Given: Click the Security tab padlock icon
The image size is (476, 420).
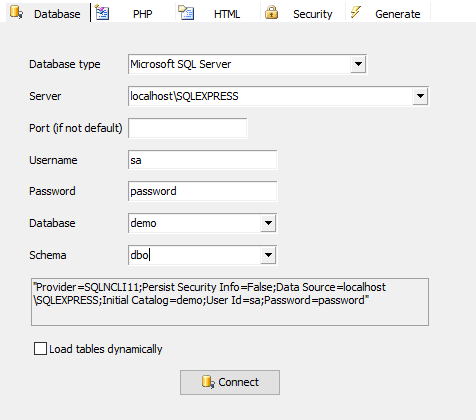Looking at the screenshot, I should pyautogui.click(x=271, y=13).
